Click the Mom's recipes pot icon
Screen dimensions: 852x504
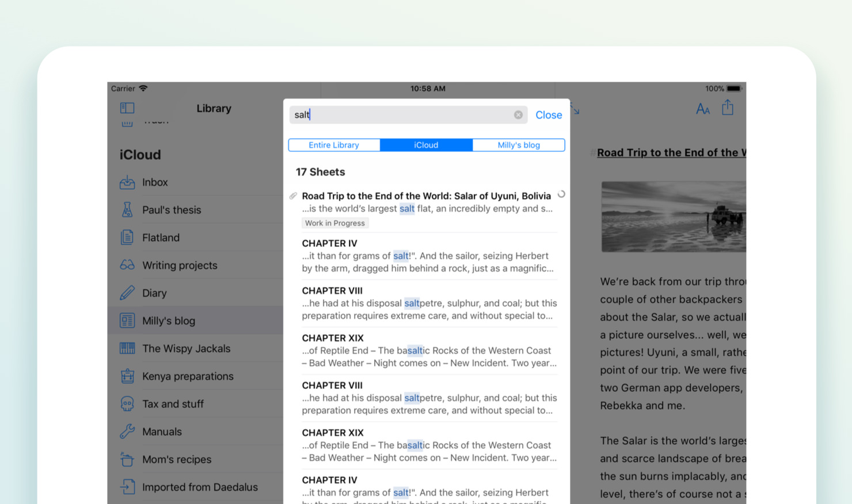pos(127,459)
